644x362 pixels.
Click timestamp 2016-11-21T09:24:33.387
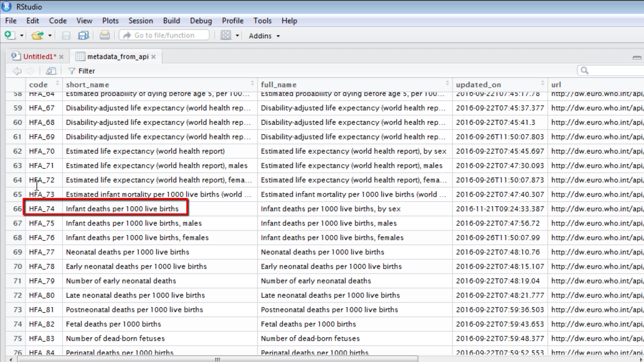(x=500, y=209)
